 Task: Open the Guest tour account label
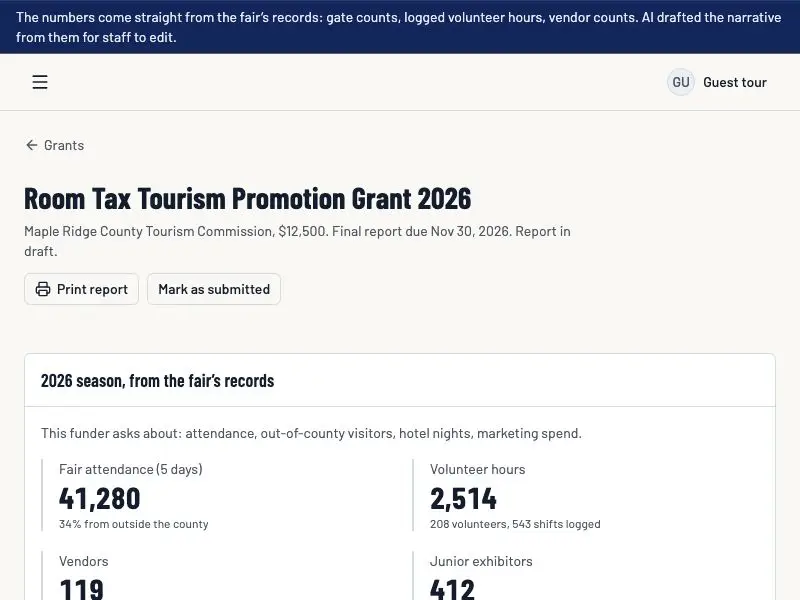735,82
